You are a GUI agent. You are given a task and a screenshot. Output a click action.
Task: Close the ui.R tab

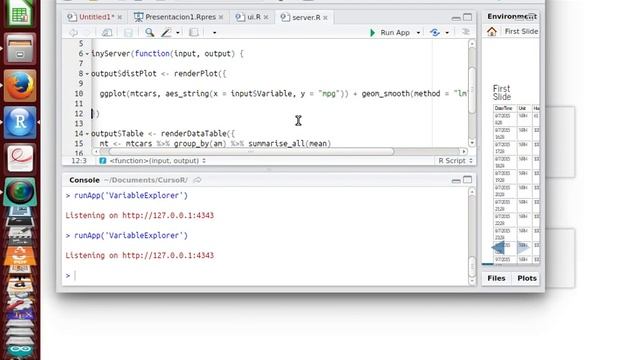(x=266, y=17)
